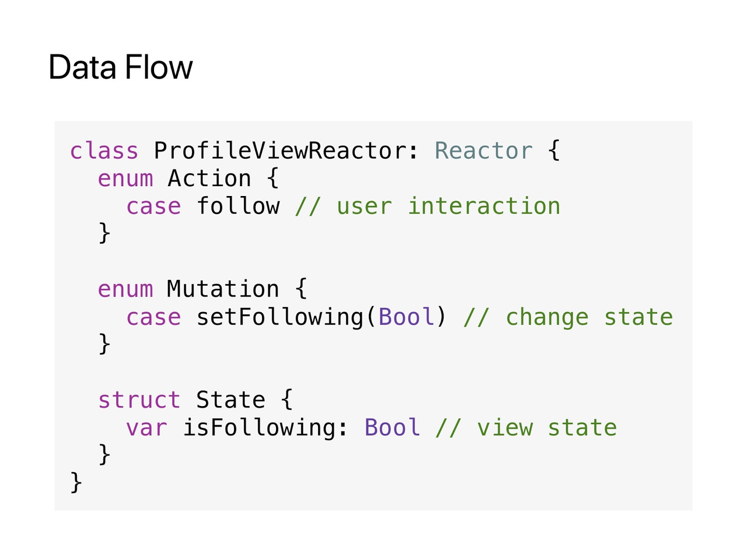
Task: Click the "// user interaction" comment
Action: 427,206
